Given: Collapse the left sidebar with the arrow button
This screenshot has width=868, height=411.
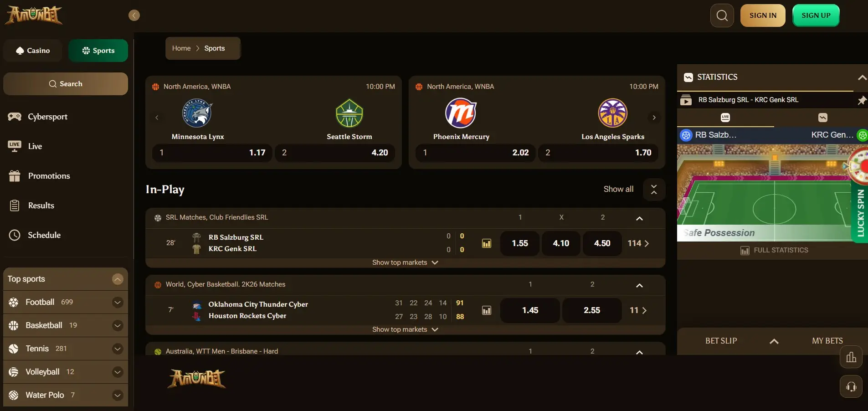Looking at the screenshot, I should click(x=134, y=15).
